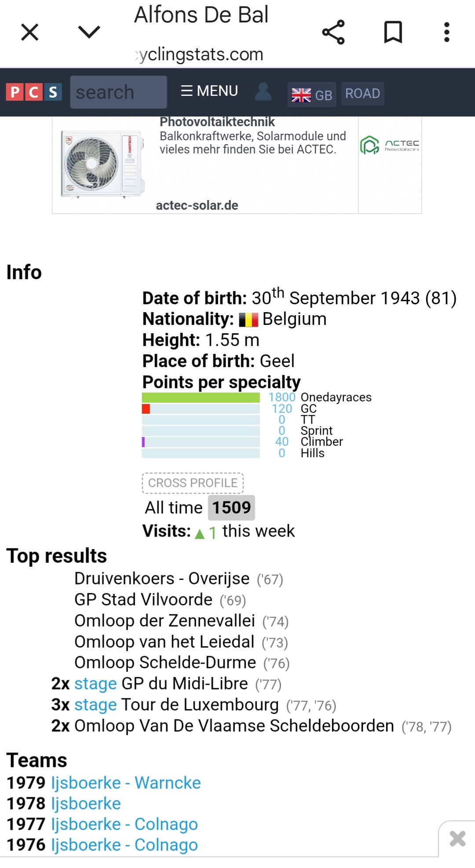Image resolution: width=475 pixels, height=868 pixels.
Task: Open the CROSS PROFILE button
Action: (x=193, y=483)
